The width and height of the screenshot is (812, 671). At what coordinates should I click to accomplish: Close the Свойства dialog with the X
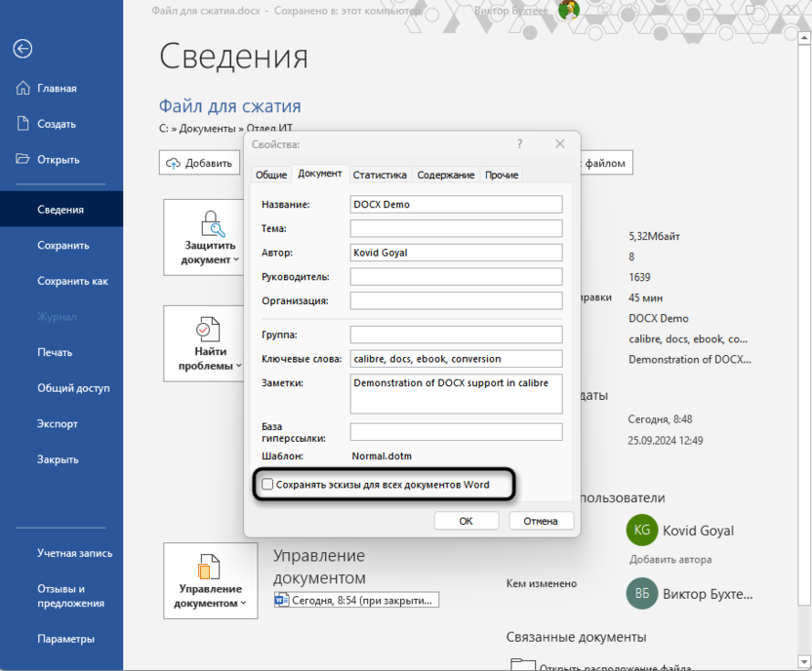pos(560,143)
